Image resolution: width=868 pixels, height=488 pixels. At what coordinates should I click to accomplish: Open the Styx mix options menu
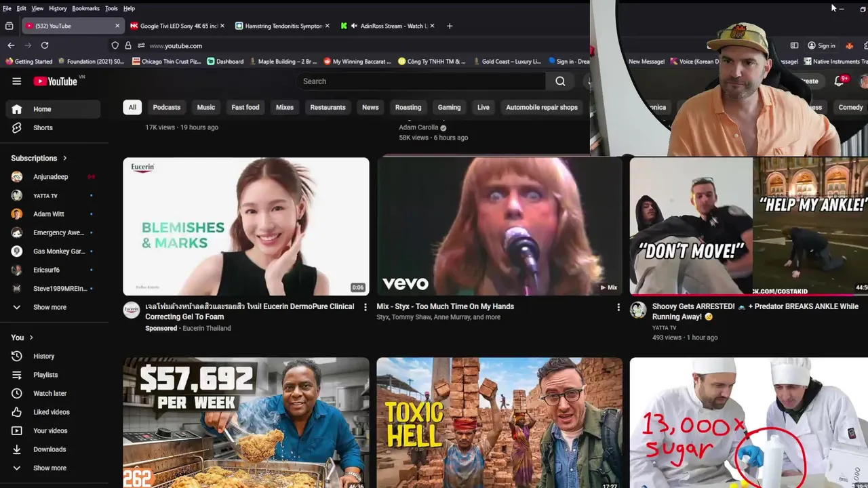click(x=618, y=307)
